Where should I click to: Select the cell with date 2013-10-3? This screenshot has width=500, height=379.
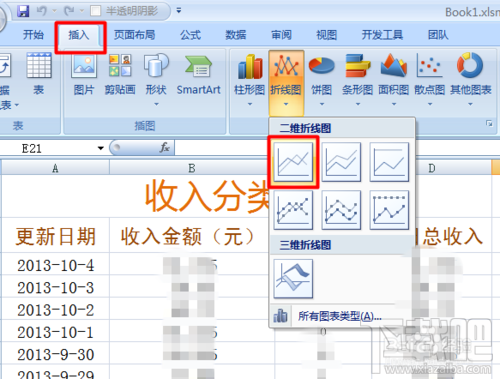pyautogui.click(x=55, y=288)
